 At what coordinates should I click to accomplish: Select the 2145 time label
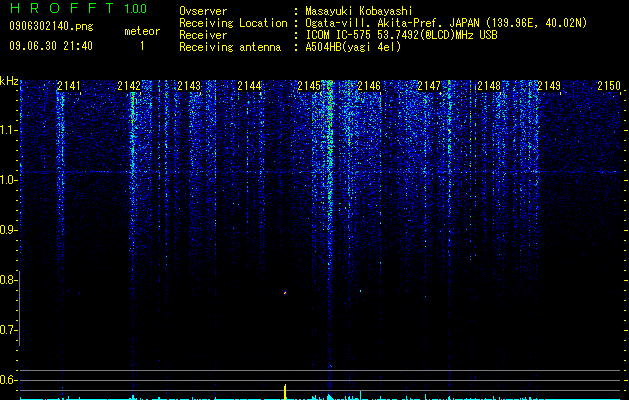(309, 86)
